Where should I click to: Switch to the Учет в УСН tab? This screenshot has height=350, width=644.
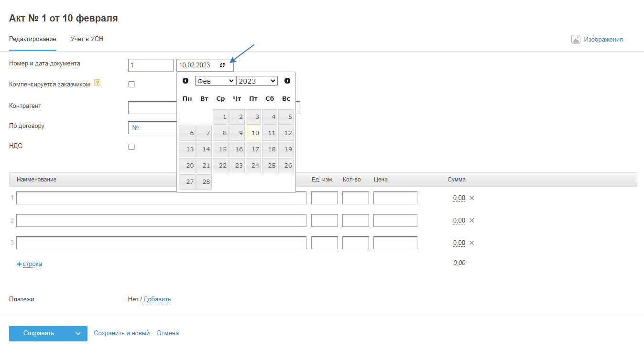[x=87, y=39]
